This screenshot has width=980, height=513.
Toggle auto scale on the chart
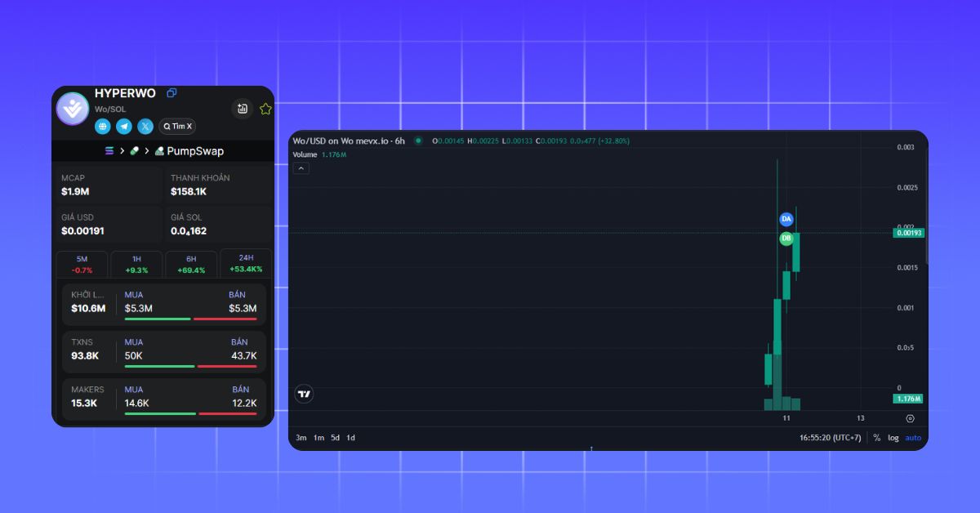[913, 438]
